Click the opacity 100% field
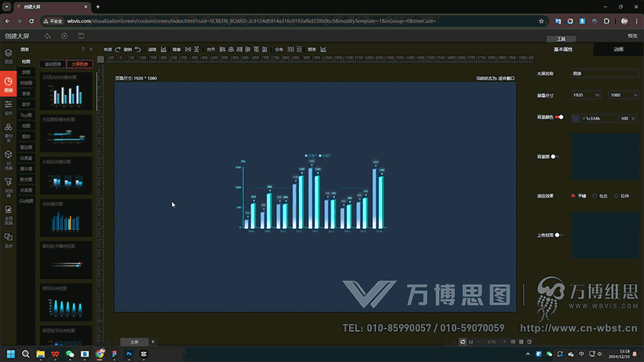The image size is (644, 362). click(x=628, y=118)
